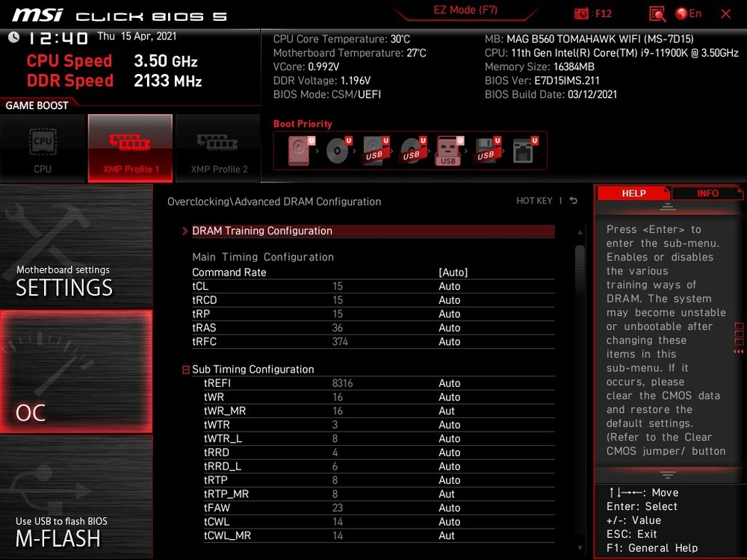
Task: Edit the tCWL Auto value
Action: (x=449, y=521)
